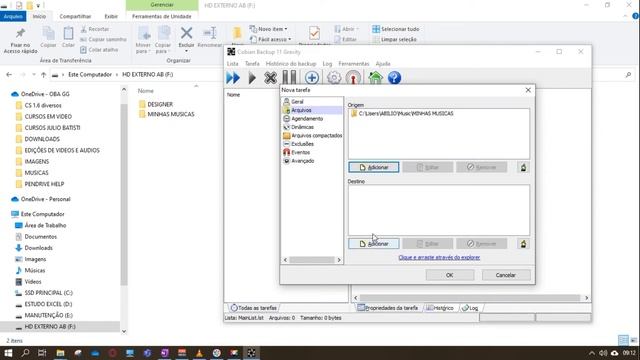The width and height of the screenshot is (640, 360).
Task: Open Downloads under Este Computador
Action: coord(38,248)
